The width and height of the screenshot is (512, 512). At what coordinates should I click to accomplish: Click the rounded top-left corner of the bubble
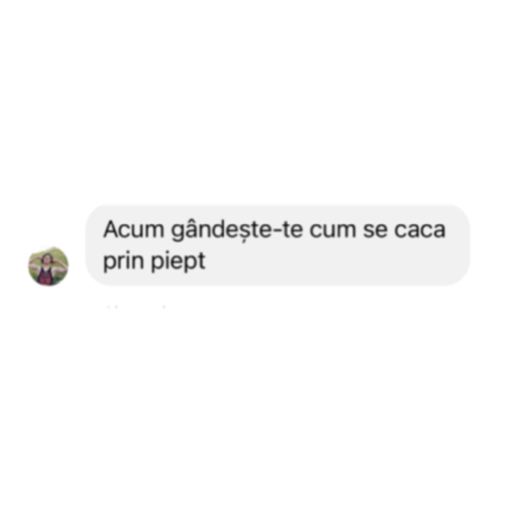(x=95, y=214)
